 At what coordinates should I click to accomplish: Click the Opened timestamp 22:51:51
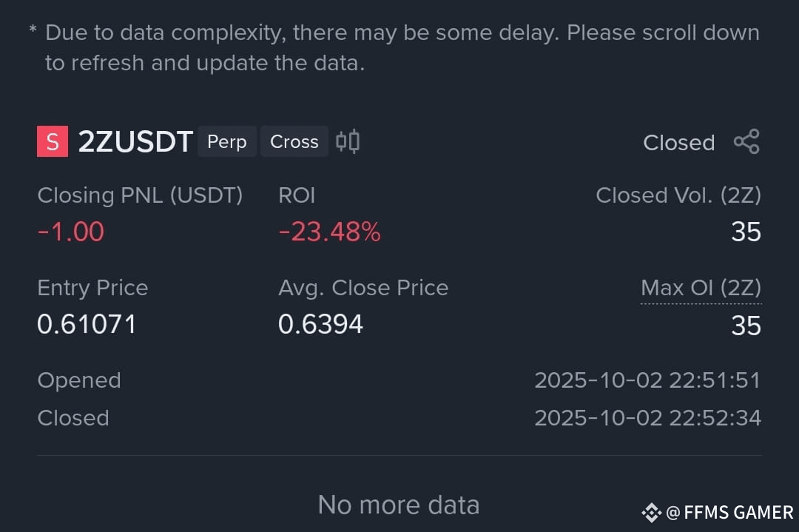647,380
